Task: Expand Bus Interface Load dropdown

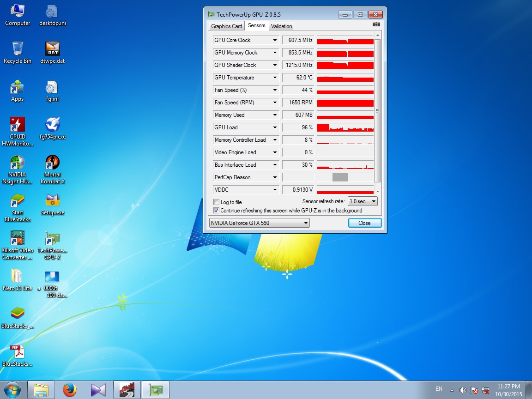Action: pyautogui.click(x=275, y=165)
